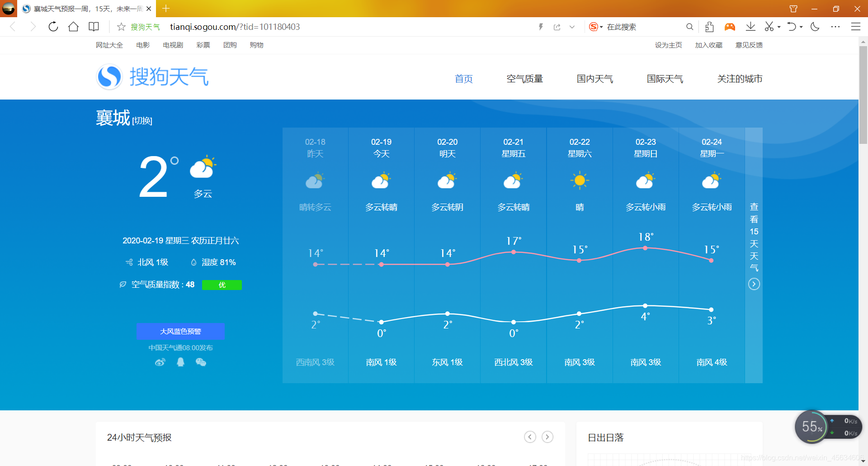Screen dimensions: 868x466
Task: Open the reading mode book icon
Action: [x=94, y=27]
